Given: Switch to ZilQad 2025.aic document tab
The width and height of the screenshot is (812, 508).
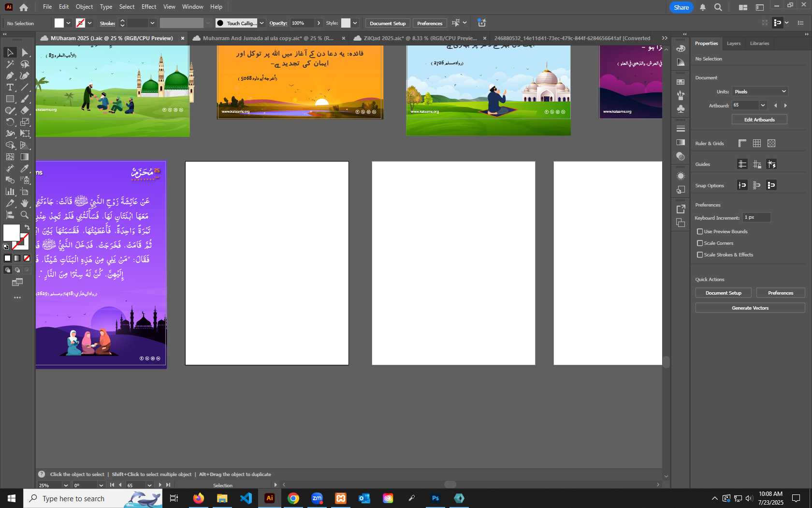Looking at the screenshot, I should tap(420, 38).
